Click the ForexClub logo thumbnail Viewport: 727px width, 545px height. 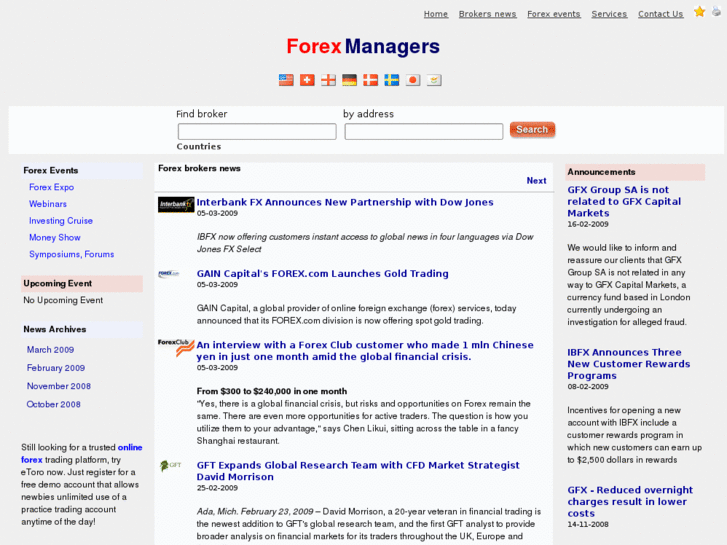click(x=176, y=348)
